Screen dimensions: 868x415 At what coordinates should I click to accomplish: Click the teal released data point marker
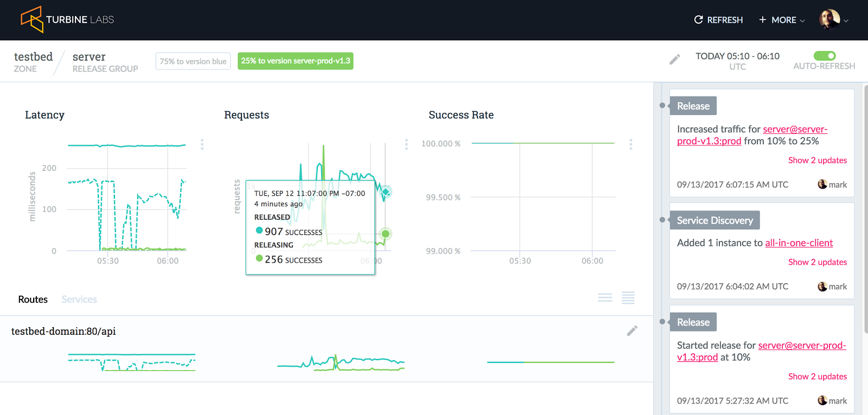click(x=386, y=192)
